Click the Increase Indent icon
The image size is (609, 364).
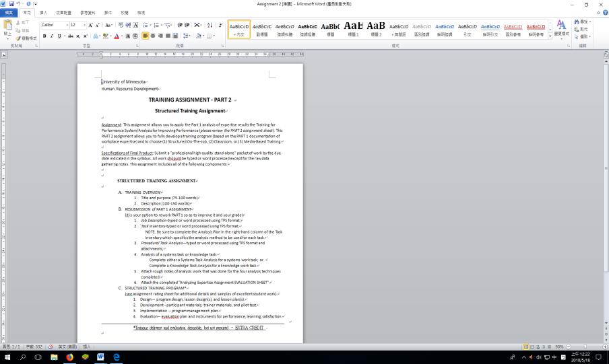click(x=187, y=25)
